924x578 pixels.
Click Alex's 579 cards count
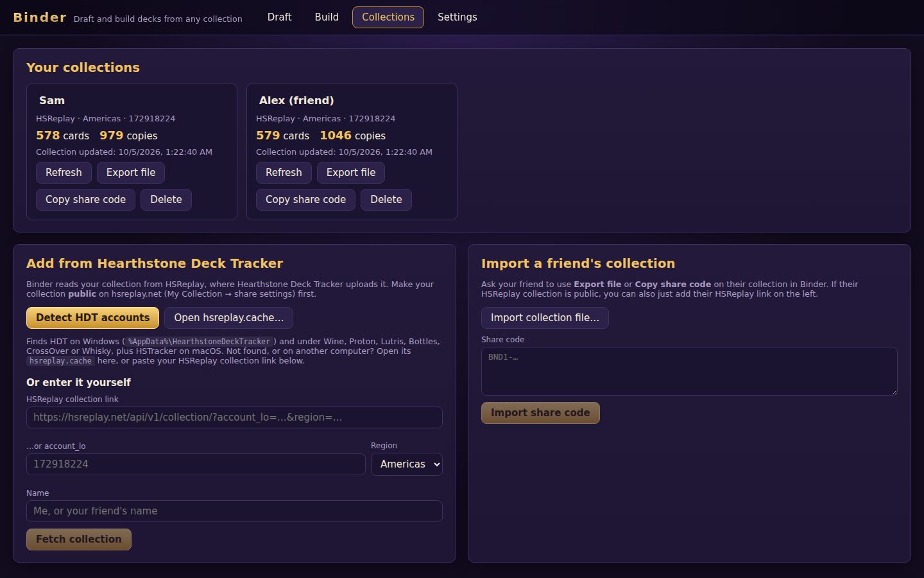coord(282,136)
